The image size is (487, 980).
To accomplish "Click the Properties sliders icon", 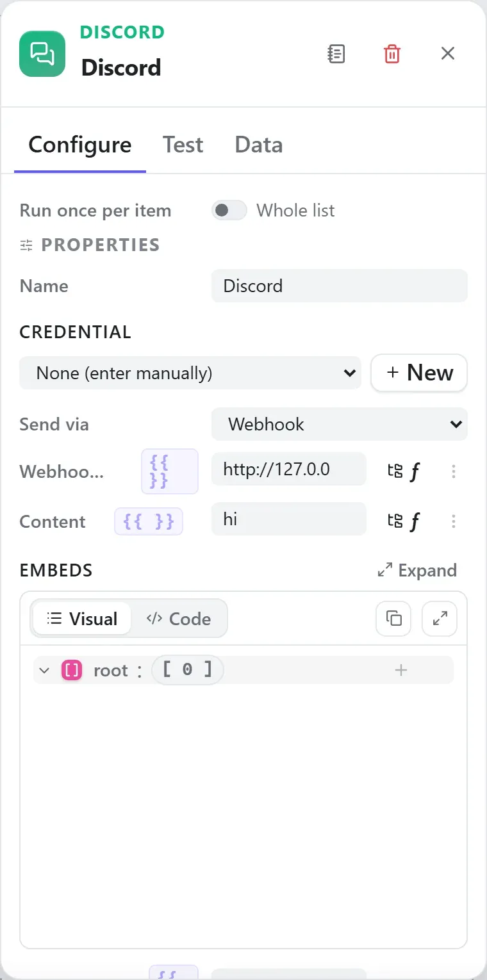I will click(x=26, y=245).
